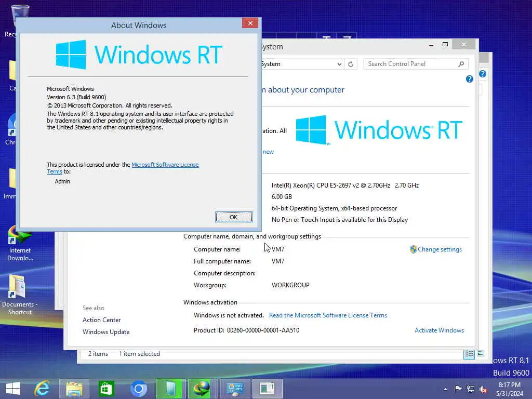Image resolution: width=532 pixels, height=399 pixels.
Task: Click the 6.00 GB installed memory value
Action: point(282,197)
